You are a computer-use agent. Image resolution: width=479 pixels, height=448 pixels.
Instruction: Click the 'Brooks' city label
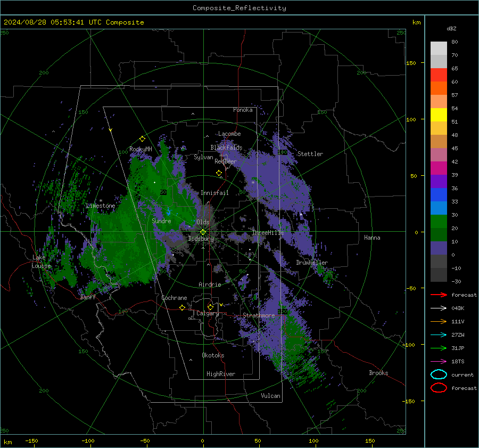(378, 373)
